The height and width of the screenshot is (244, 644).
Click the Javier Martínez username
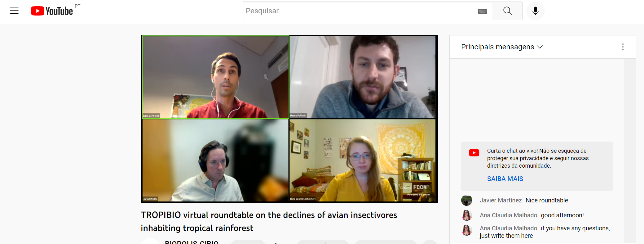pos(501,200)
